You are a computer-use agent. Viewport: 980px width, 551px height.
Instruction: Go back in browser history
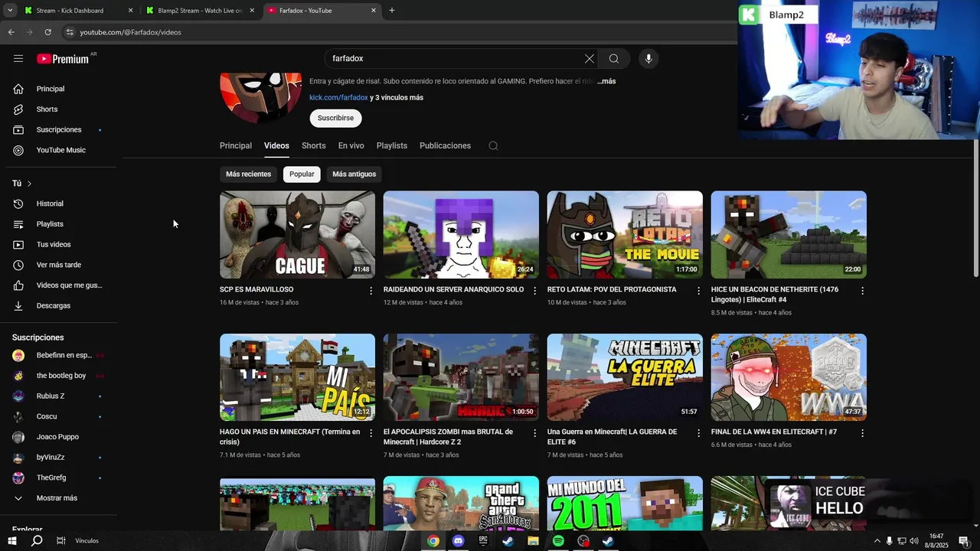[11, 32]
